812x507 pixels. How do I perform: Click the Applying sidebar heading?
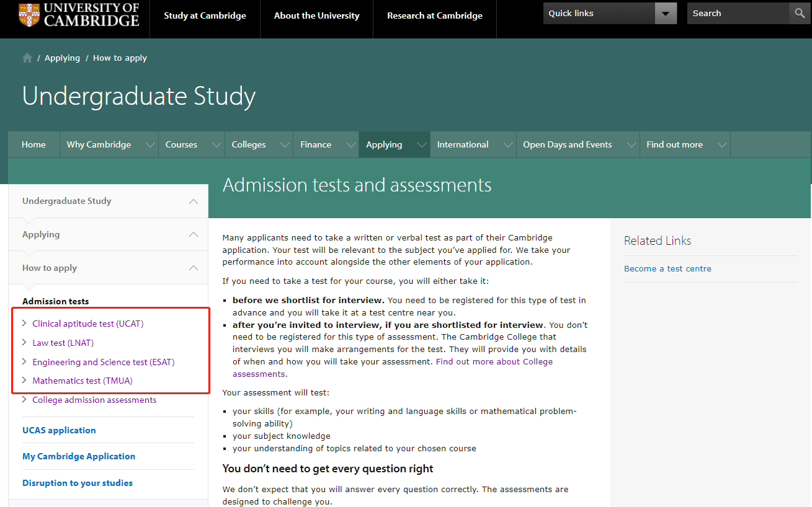tap(41, 234)
